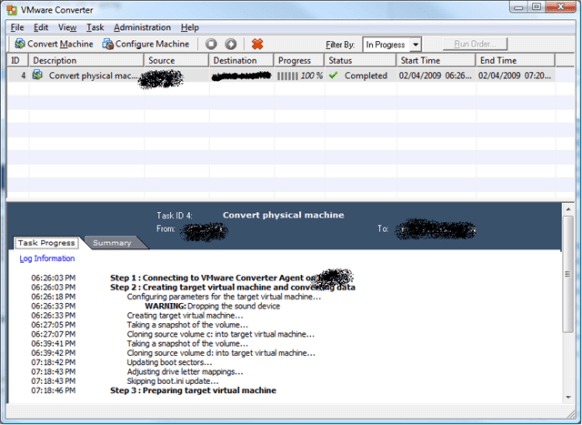Screen dimensions: 582x425
Task: Click 'Creating target virtual machine...' log line
Action: click(x=185, y=316)
